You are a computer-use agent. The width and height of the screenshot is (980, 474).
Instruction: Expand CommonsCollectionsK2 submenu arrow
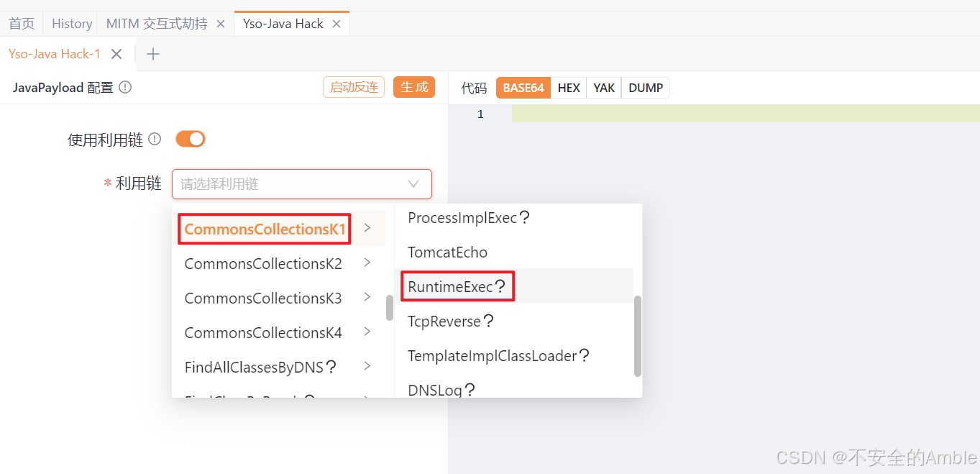coord(367,263)
